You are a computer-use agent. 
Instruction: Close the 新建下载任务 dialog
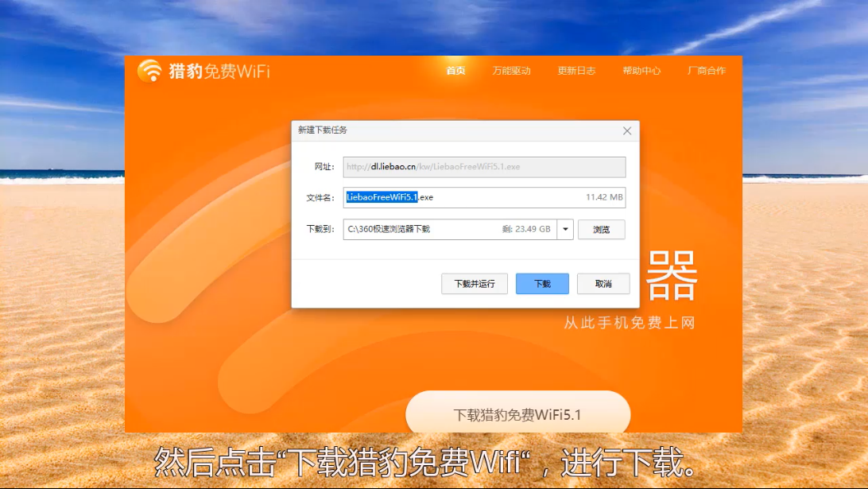coord(627,130)
